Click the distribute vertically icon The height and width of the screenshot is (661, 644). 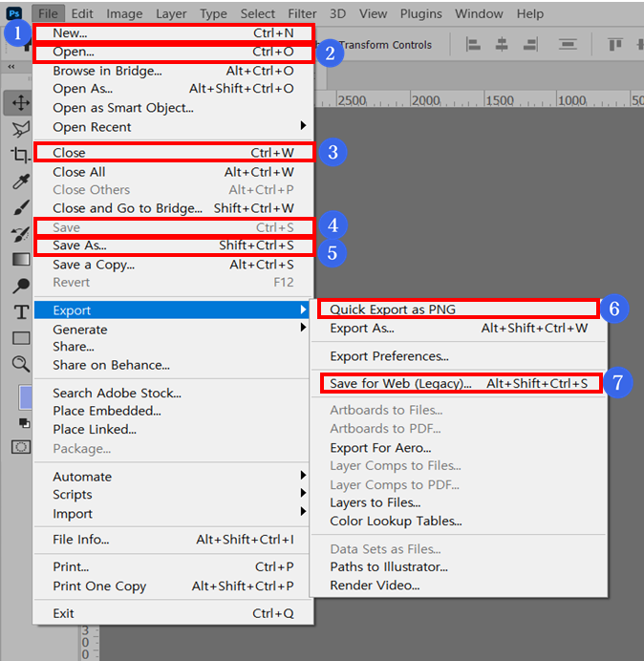click(568, 44)
